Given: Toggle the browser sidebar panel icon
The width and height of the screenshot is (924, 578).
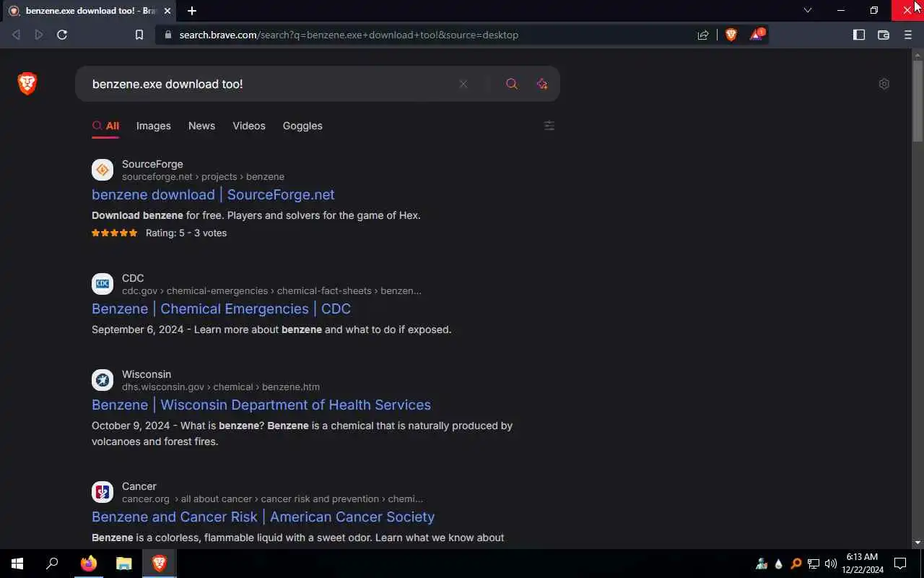Looking at the screenshot, I should (859, 35).
